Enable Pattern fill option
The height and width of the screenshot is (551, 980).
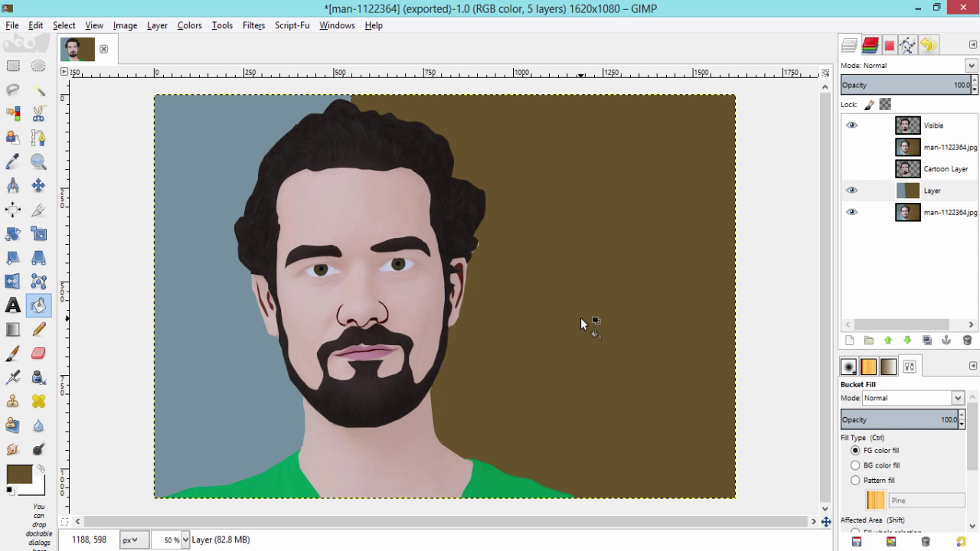pyautogui.click(x=855, y=480)
